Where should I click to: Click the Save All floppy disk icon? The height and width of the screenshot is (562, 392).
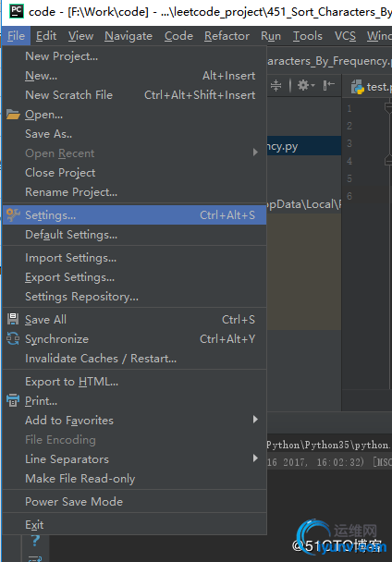point(13,319)
